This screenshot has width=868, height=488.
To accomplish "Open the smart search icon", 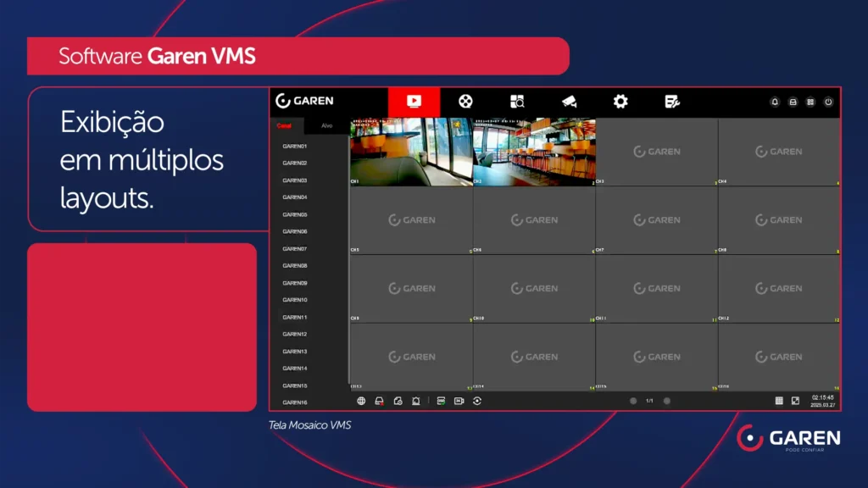I will click(x=517, y=102).
